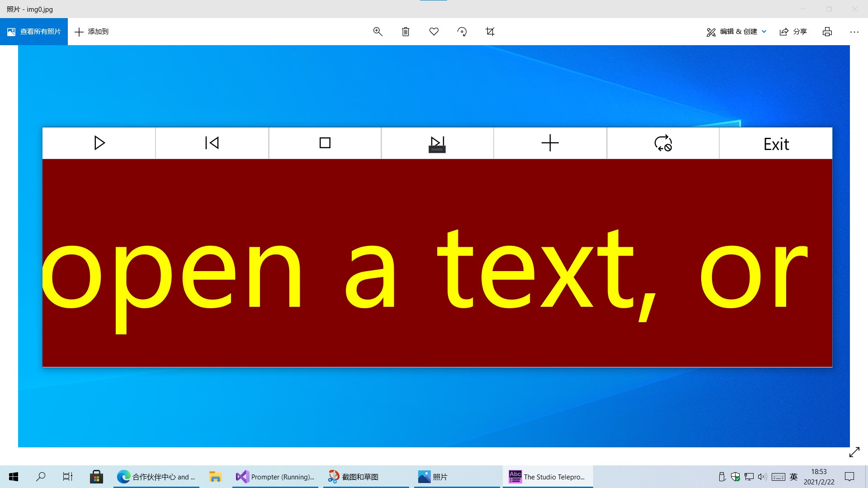This screenshot has width=868, height=488.
Task: Switch to Prompter (Running) Visual Studio
Action: click(x=275, y=477)
